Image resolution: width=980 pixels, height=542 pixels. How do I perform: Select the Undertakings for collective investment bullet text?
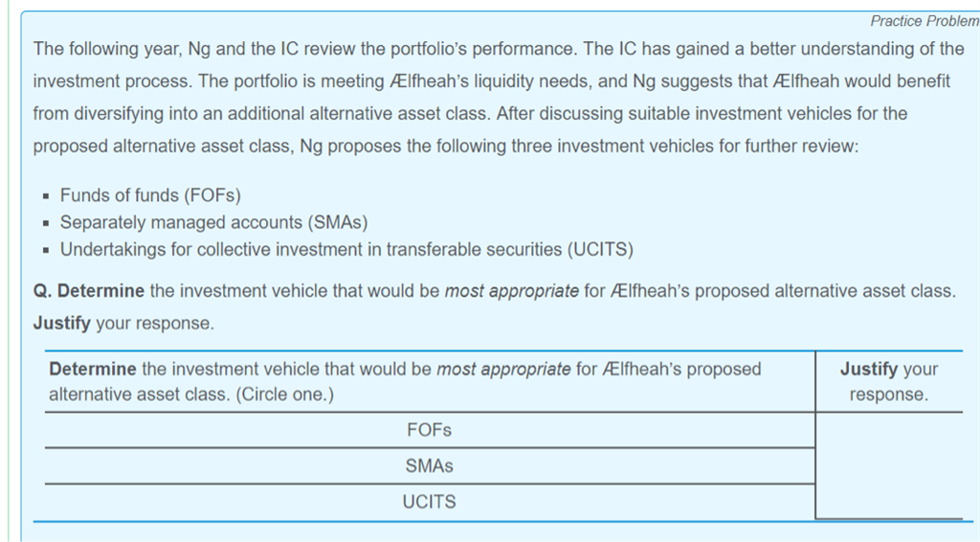click(346, 249)
